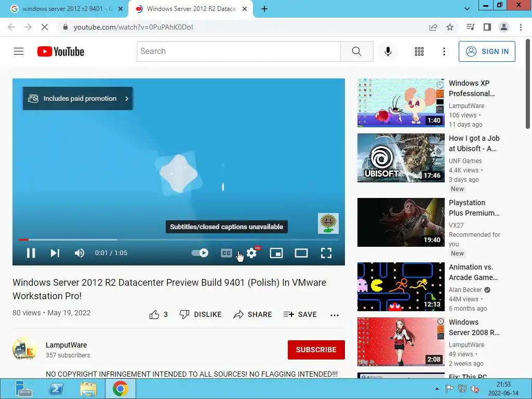Open the YouTube hamburger guide menu
Image resolution: width=532 pixels, height=399 pixels.
pos(19,51)
